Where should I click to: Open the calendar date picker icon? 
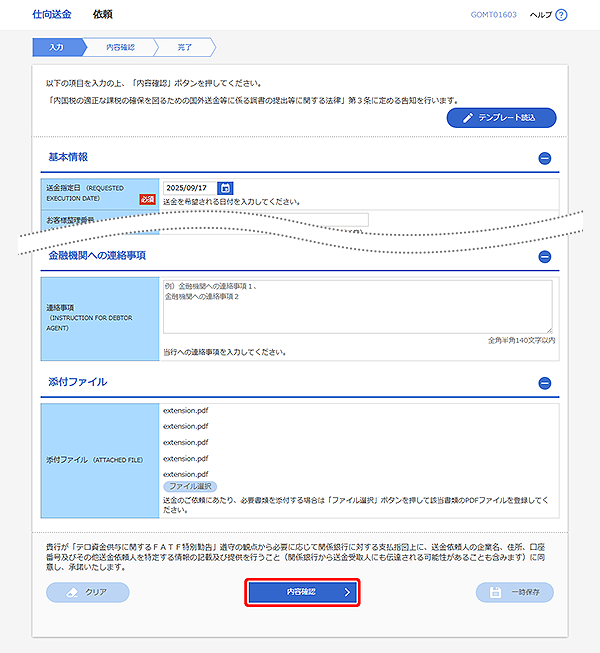pos(225,188)
